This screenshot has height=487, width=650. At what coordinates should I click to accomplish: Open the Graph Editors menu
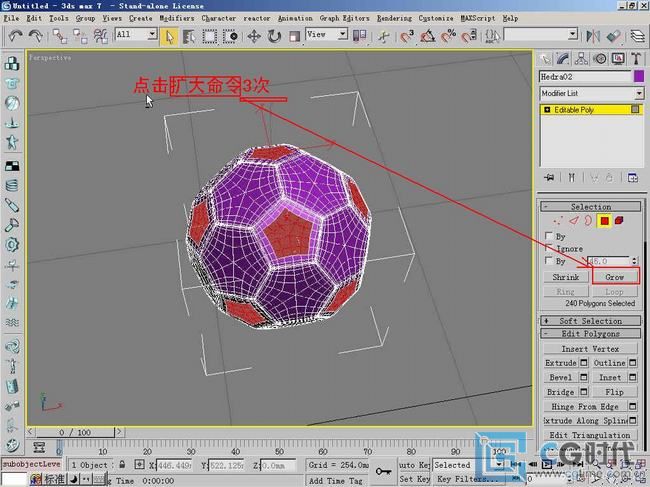[x=344, y=18]
